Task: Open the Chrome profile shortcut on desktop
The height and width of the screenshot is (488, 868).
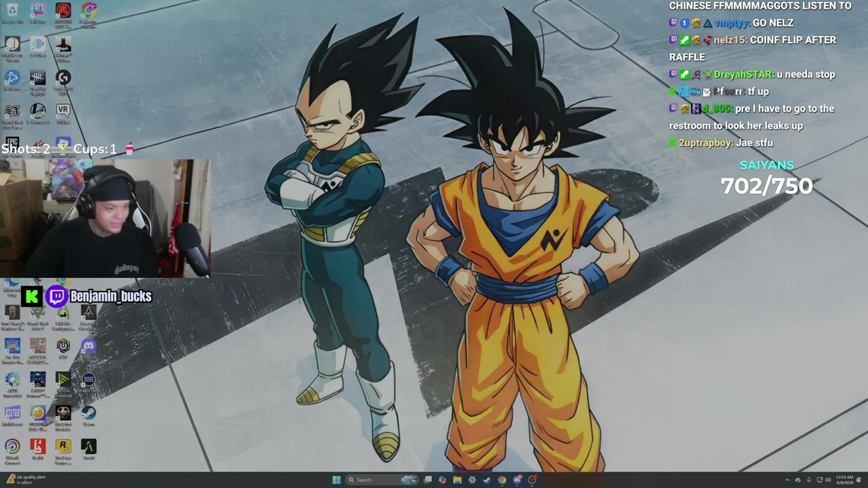Action: pyautogui.click(x=88, y=14)
